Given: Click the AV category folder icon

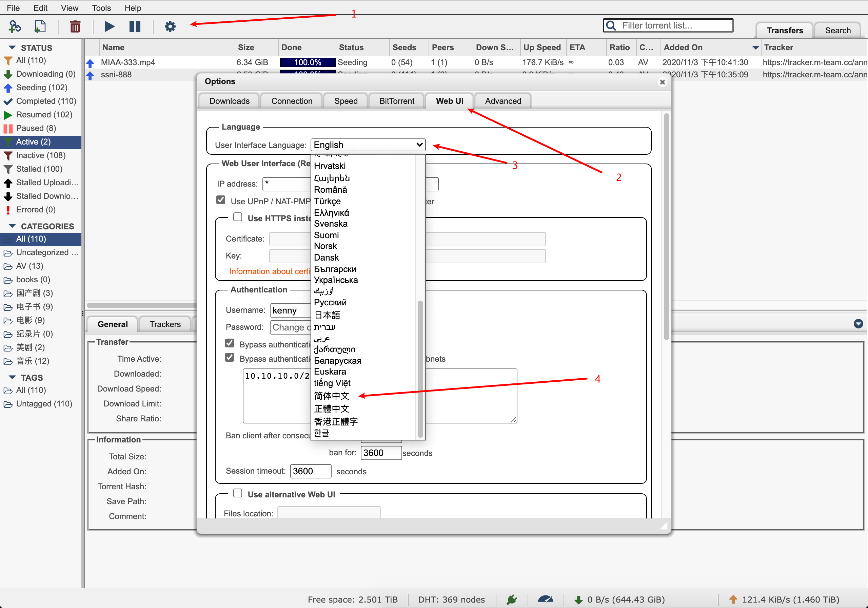Looking at the screenshot, I should coord(8,266).
